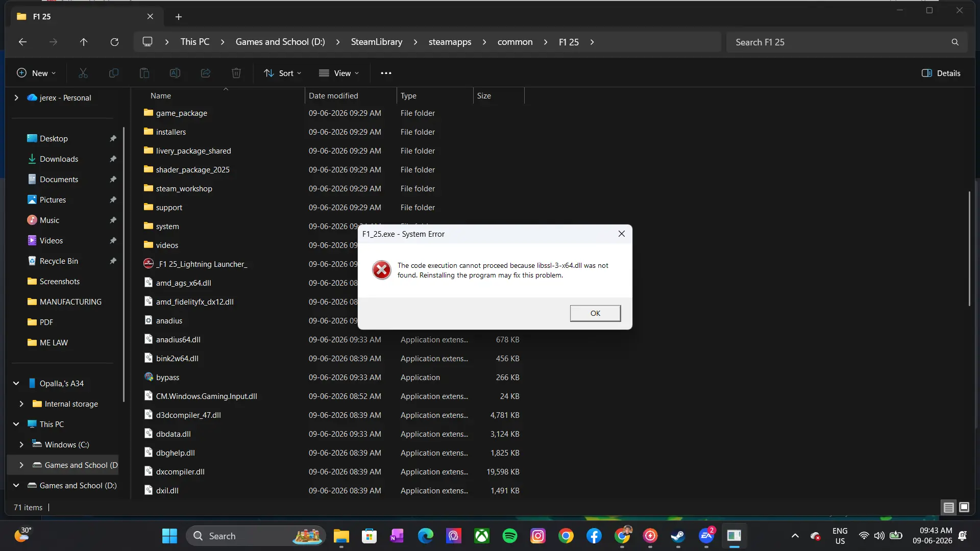
Task: Unpin Desktop from Quick access
Action: 113,138
